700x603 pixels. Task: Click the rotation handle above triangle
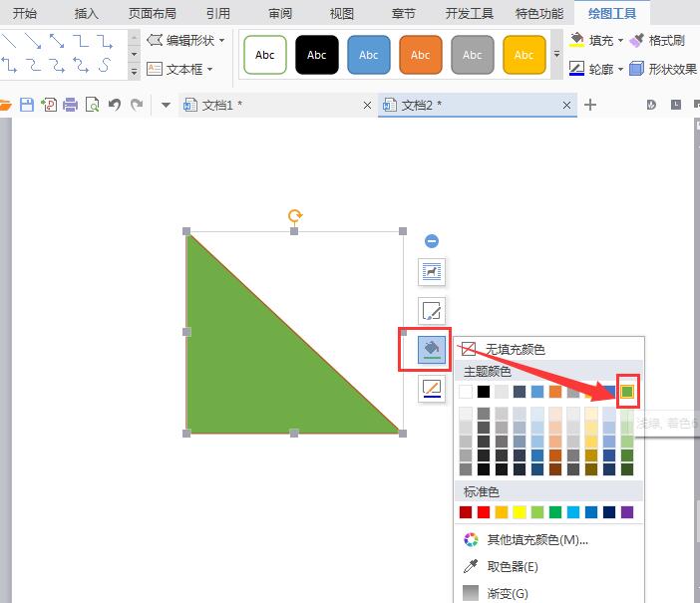click(294, 216)
